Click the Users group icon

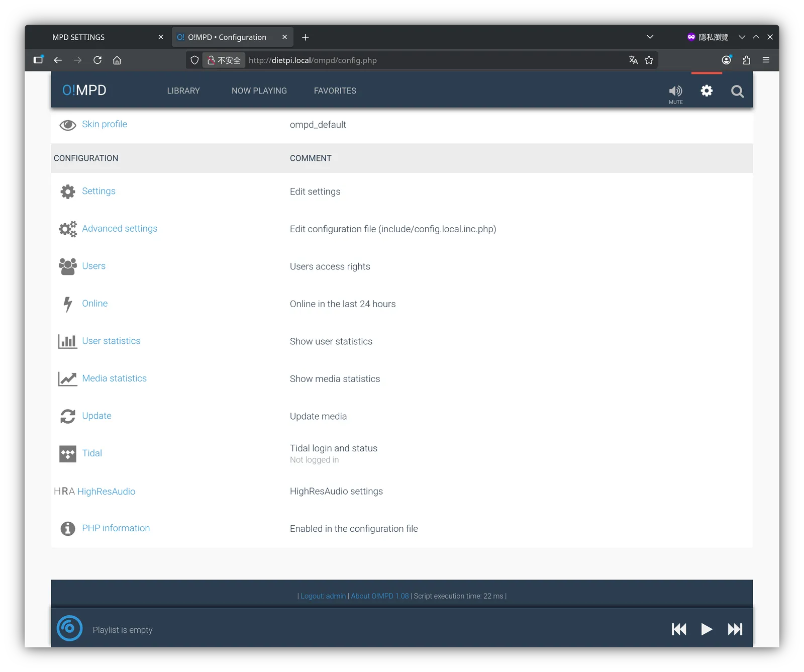[x=68, y=266]
